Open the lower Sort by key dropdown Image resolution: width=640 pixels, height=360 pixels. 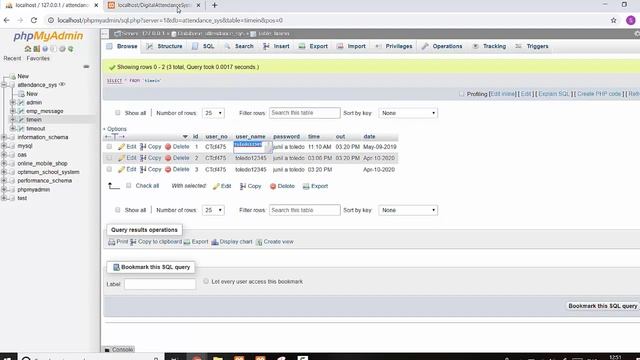[408, 210]
